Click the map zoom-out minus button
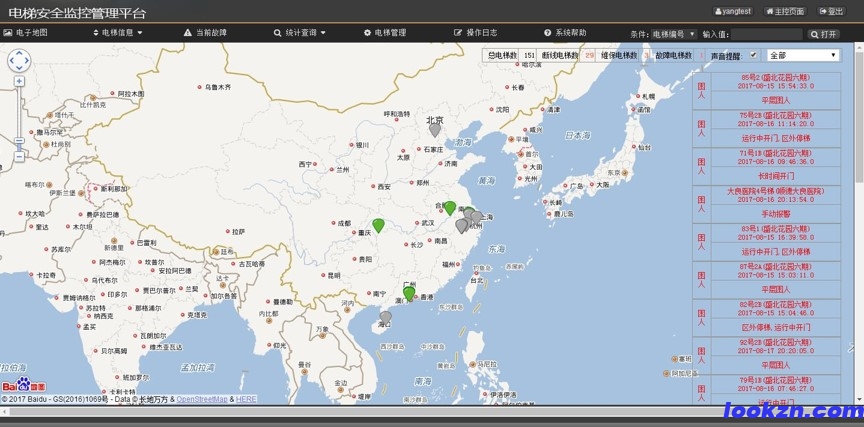Screen dimensions: 864x427 pos(19,156)
